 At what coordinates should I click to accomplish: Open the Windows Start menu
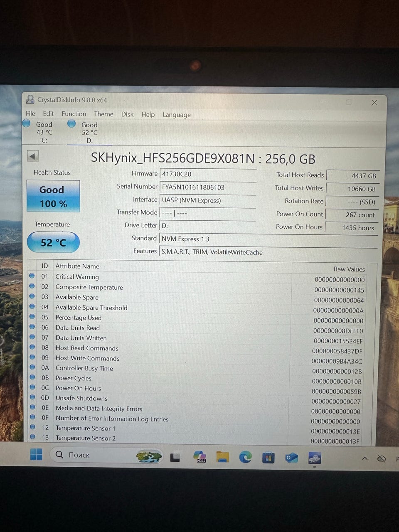pyautogui.click(x=36, y=454)
